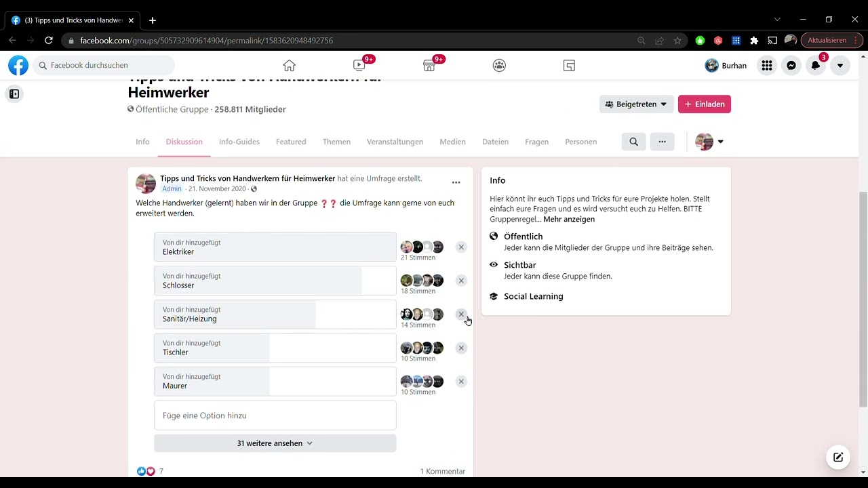
Task: View the post's reaction icons count
Action: (x=150, y=471)
